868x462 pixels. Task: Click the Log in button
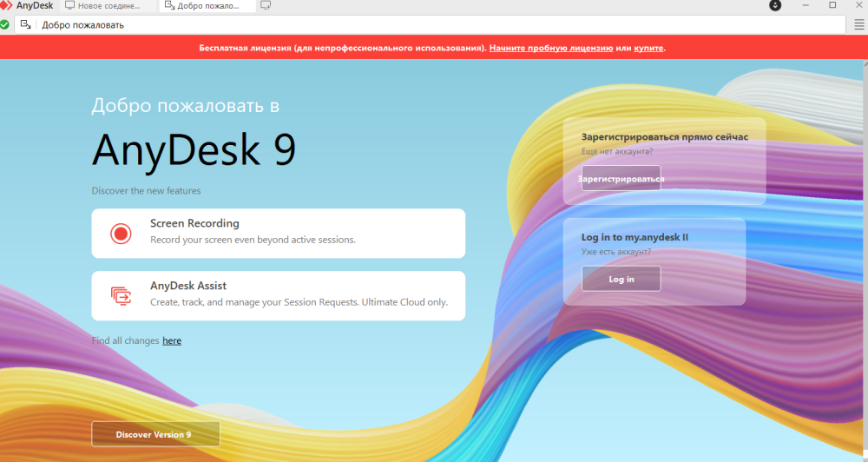coord(621,279)
